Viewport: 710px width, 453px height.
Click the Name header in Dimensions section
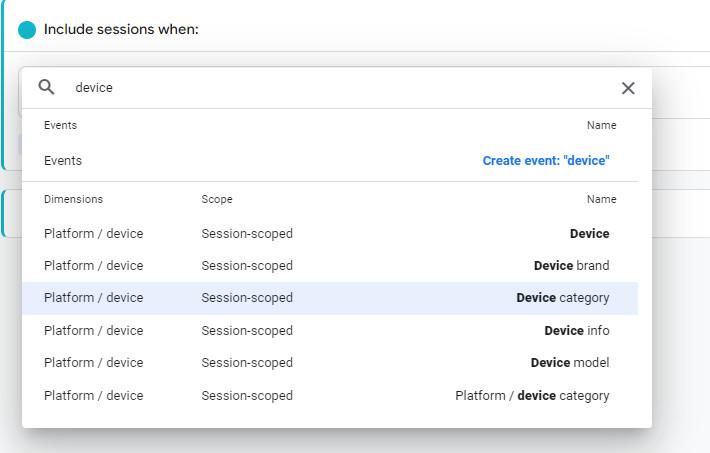[601, 199]
